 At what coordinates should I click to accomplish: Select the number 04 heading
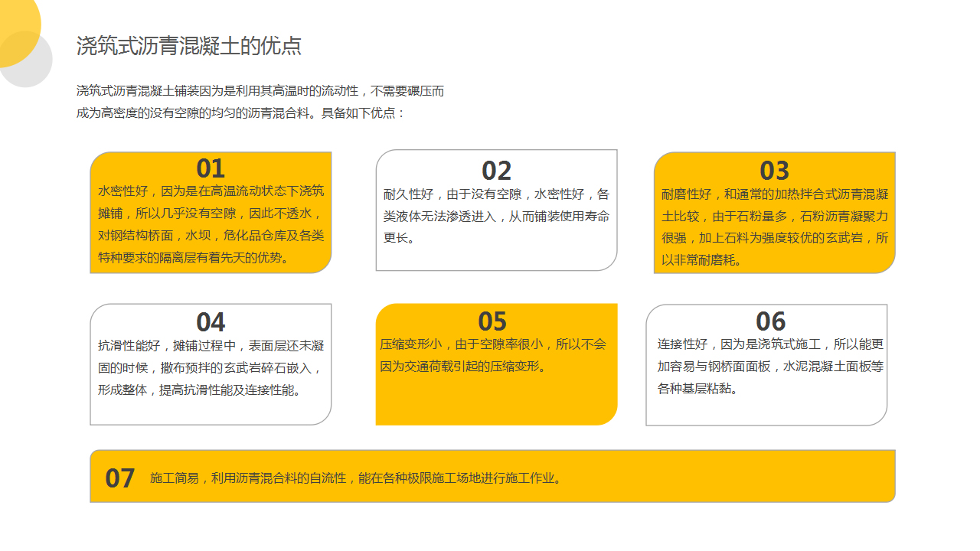coord(211,322)
